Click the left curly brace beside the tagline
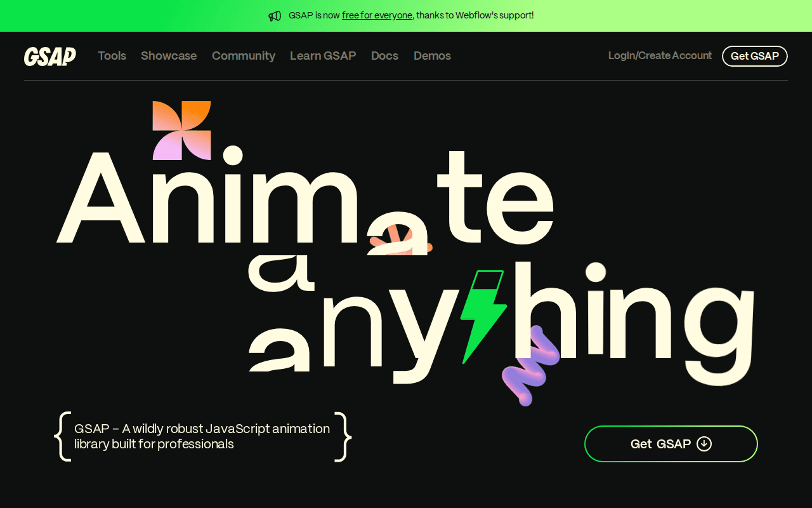The width and height of the screenshot is (812, 508). [62, 436]
